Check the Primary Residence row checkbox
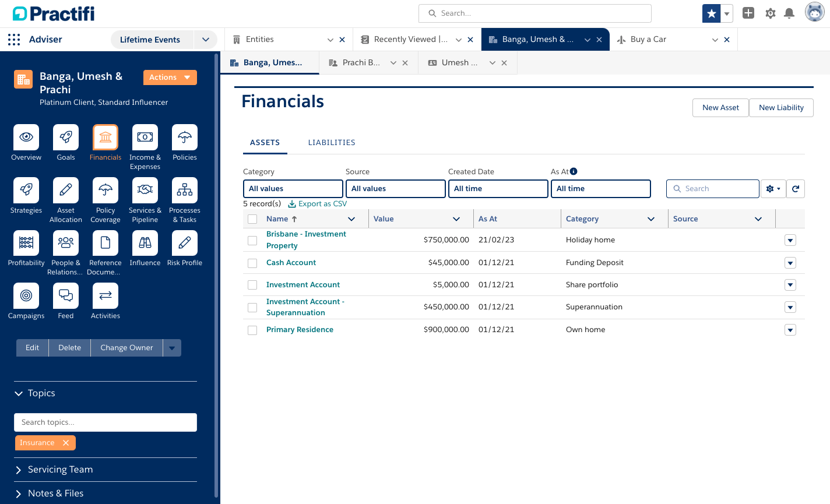The height and width of the screenshot is (504, 830). point(252,330)
